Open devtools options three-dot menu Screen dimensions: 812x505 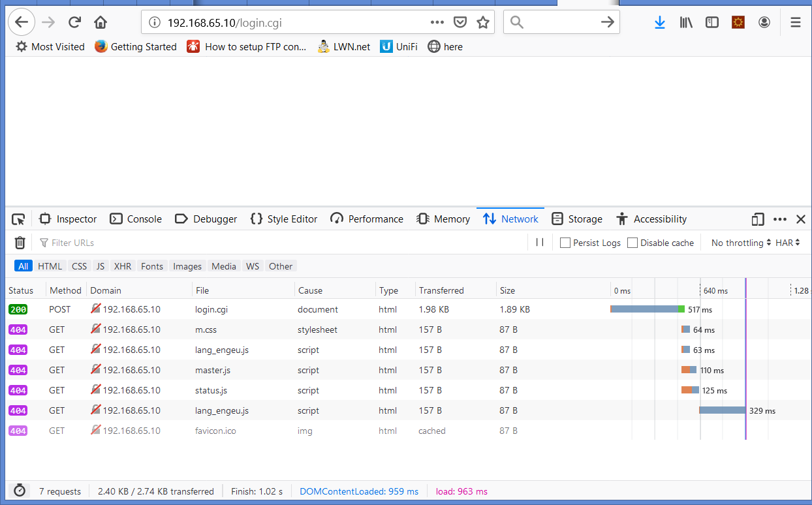coord(780,219)
